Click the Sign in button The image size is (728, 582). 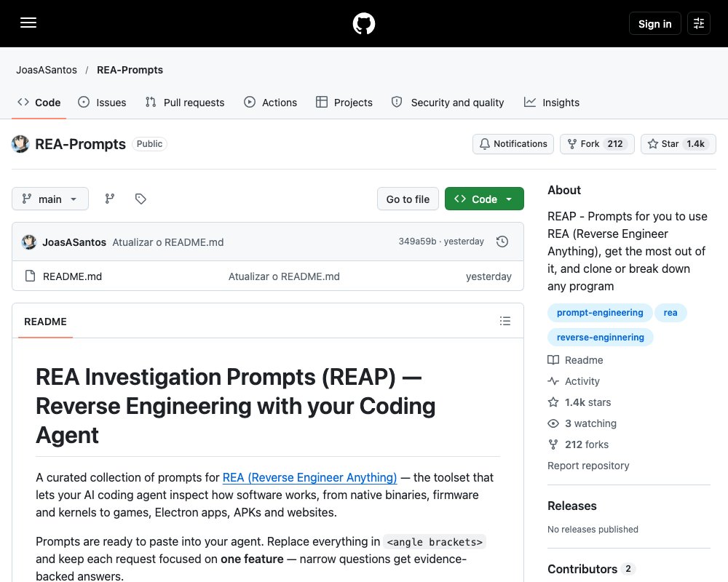(654, 23)
